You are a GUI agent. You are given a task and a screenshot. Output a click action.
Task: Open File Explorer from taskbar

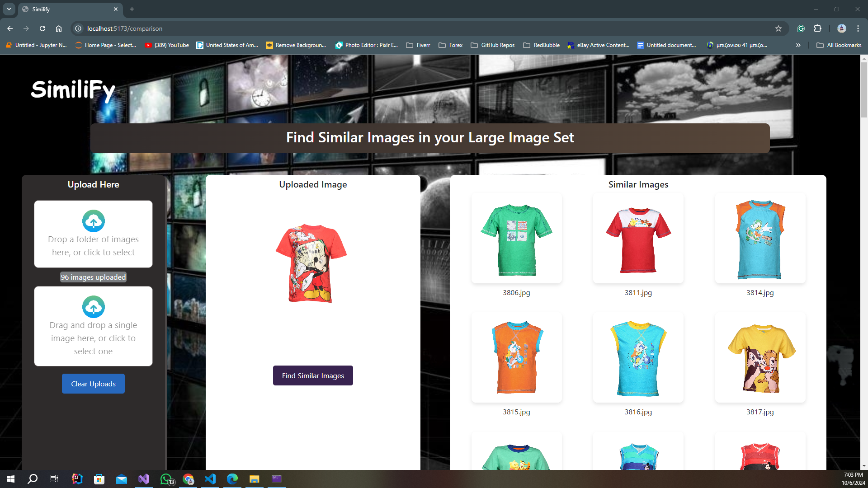click(254, 479)
